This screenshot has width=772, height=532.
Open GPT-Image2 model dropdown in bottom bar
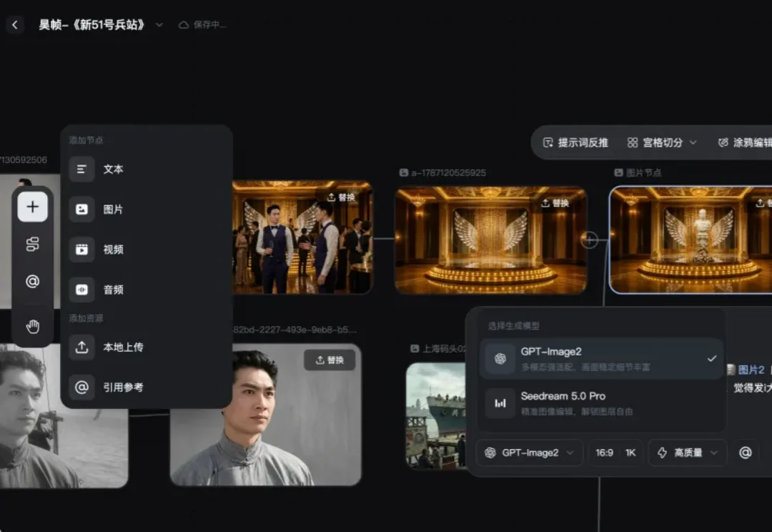click(530, 453)
